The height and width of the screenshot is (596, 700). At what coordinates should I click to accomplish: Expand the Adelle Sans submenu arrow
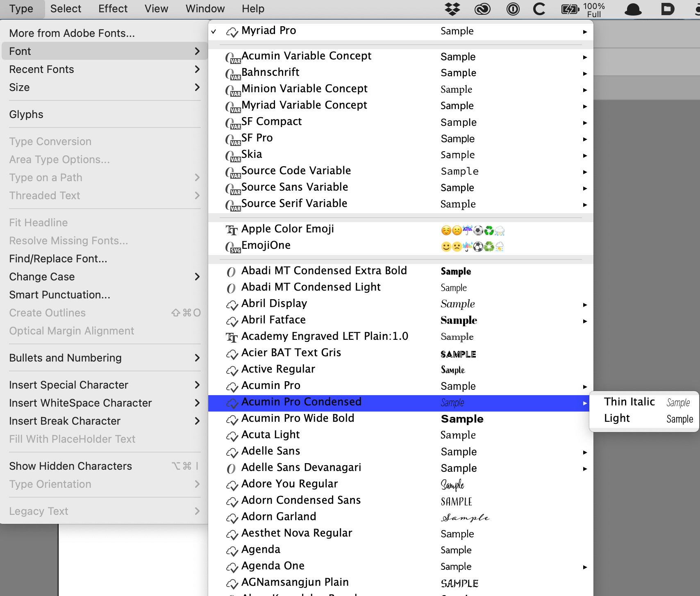pos(585,453)
